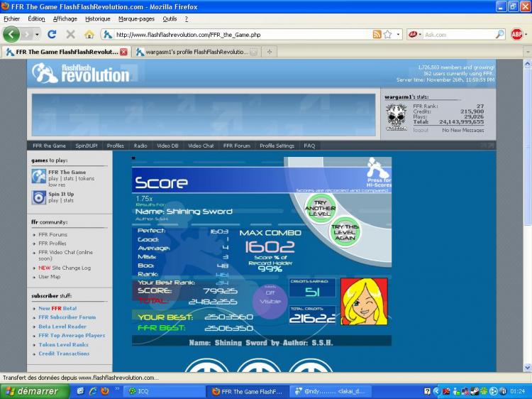Click the search magnifier icon in Ask.com box
Image resolution: width=532 pixels, height=399 pixels.
coord(499,34)
